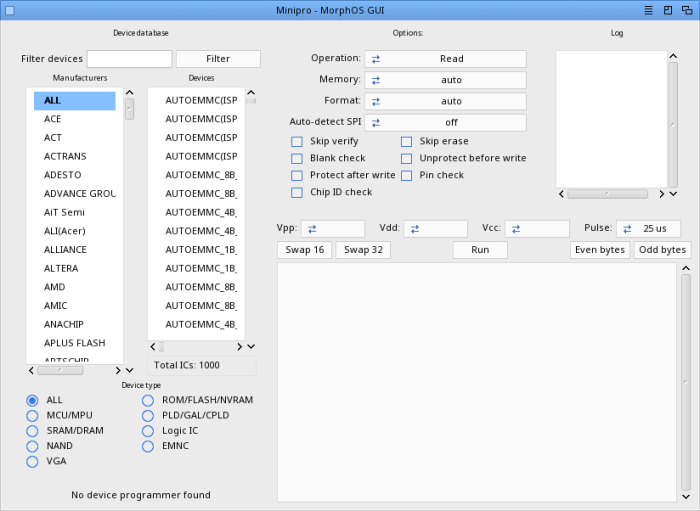Click the Devices list scroll left arrow

(153, 346)
